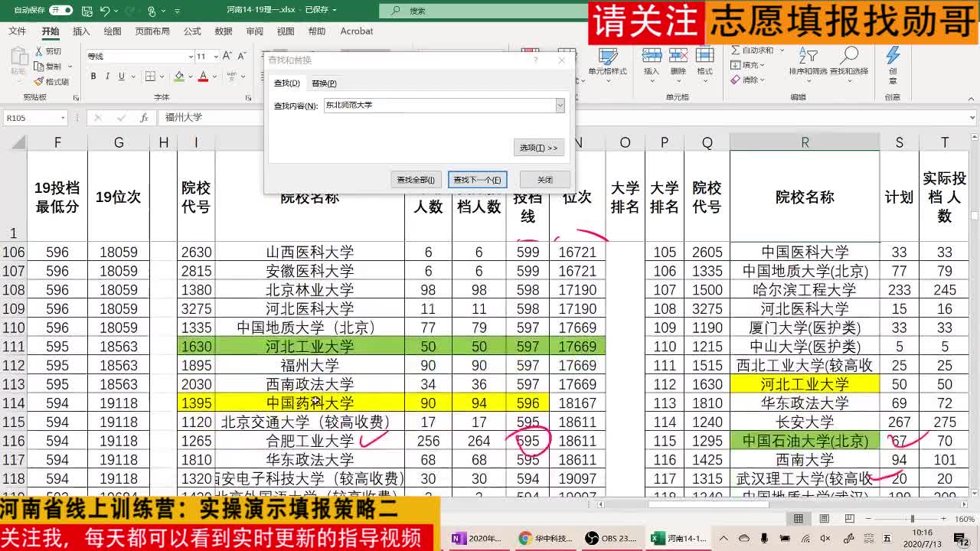Click 关闭 button in Find dialog
The height and width of the screenshot is (551, 980).
(x=545, y=180)
